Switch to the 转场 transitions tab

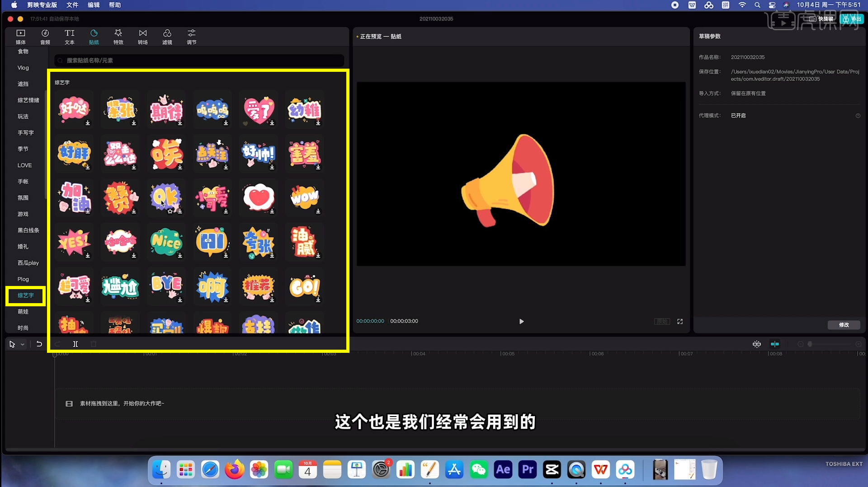143,37
